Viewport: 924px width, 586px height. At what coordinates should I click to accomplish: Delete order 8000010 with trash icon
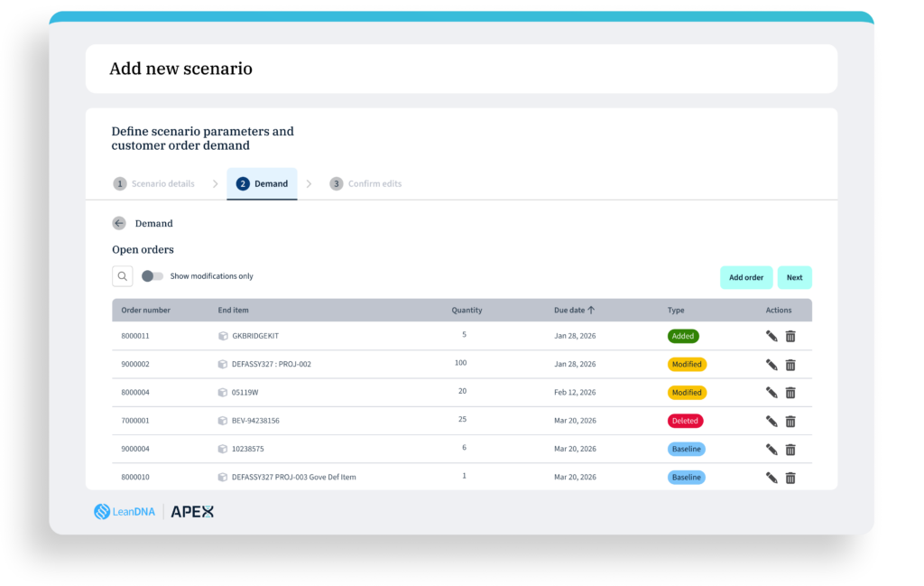coord(790,478)
